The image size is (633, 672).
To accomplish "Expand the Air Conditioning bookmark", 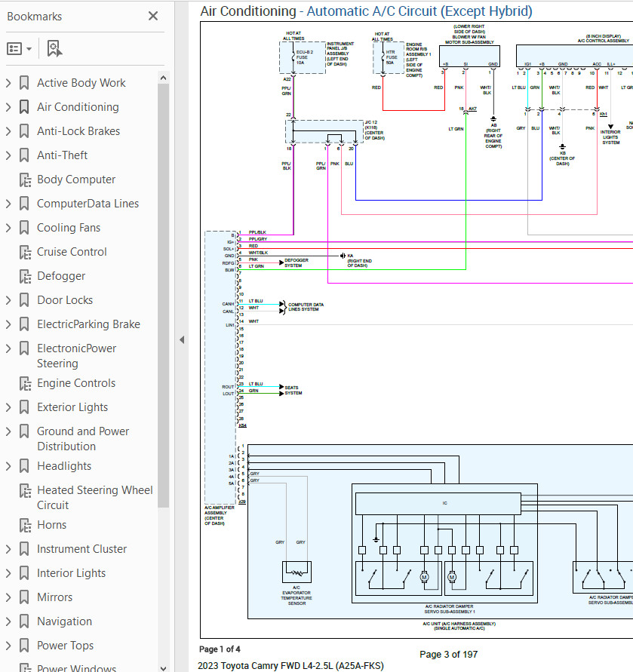I will (8, 107).
